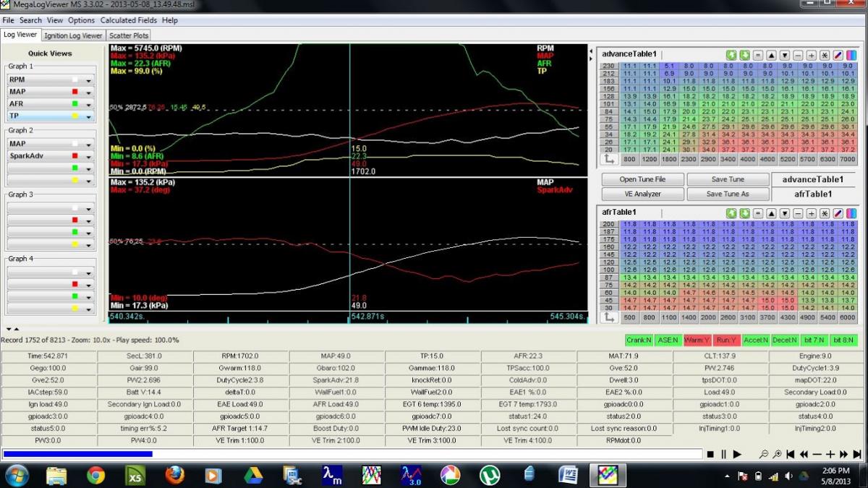Image resolution: width=868 pixels, height=488 pixels.
Task: Expand the RPM field dropdown in Graph 1
Action: tap(89, 80)
